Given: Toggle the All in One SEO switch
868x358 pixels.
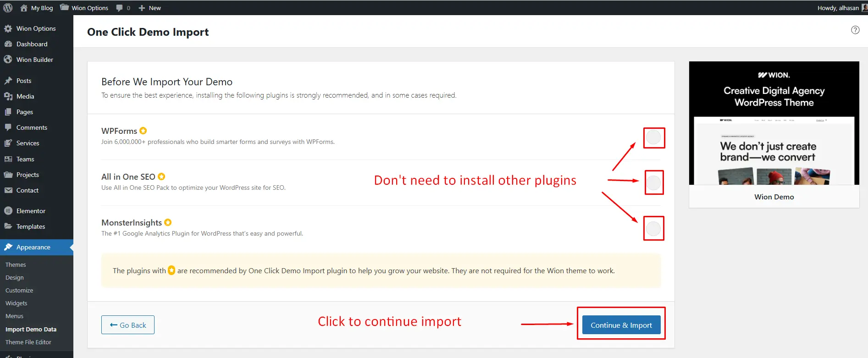Looking at the screenshot, I should point(653,183).
